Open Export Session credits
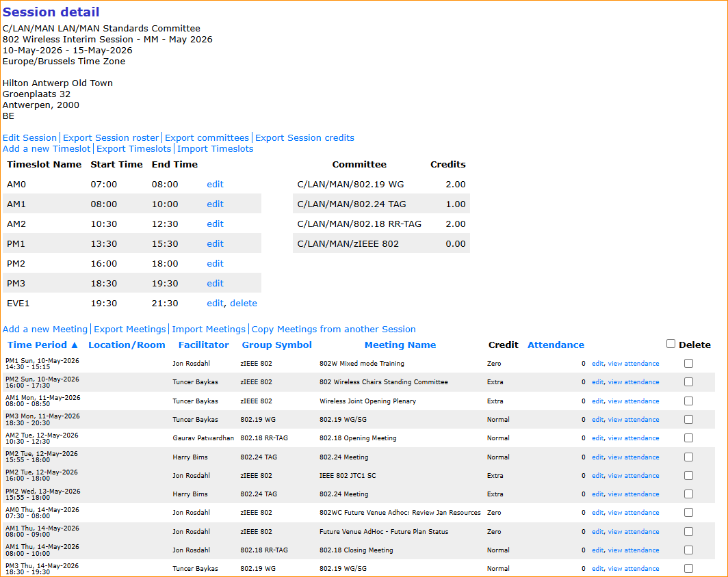Viewport: 728px width, 577px height. tap(304, 138)
